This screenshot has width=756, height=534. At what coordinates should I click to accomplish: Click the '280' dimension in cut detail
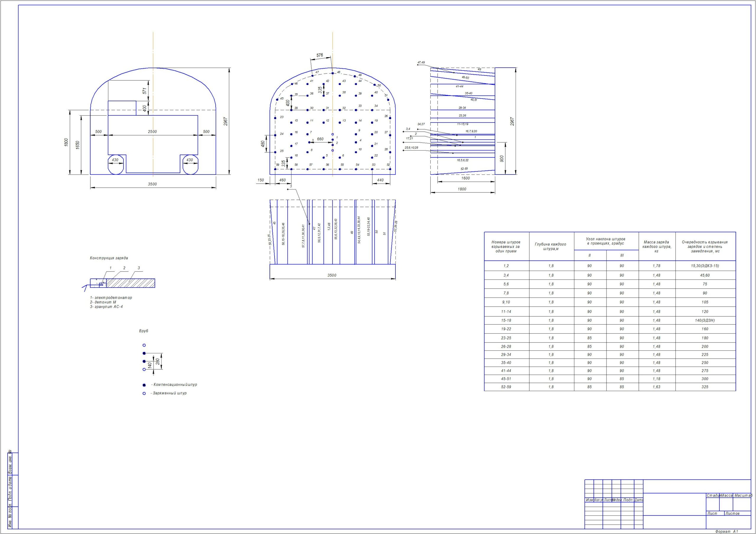click(x=158, y=362)
